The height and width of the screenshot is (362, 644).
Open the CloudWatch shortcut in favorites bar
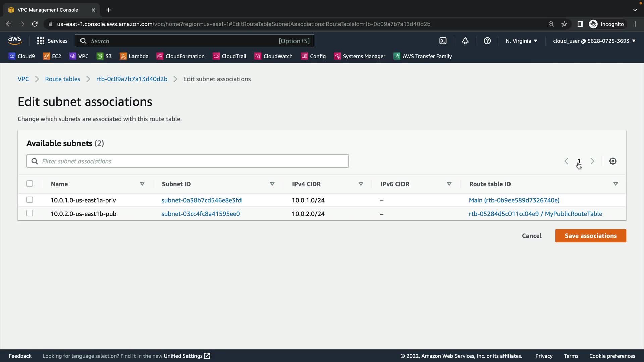(274, 56)
